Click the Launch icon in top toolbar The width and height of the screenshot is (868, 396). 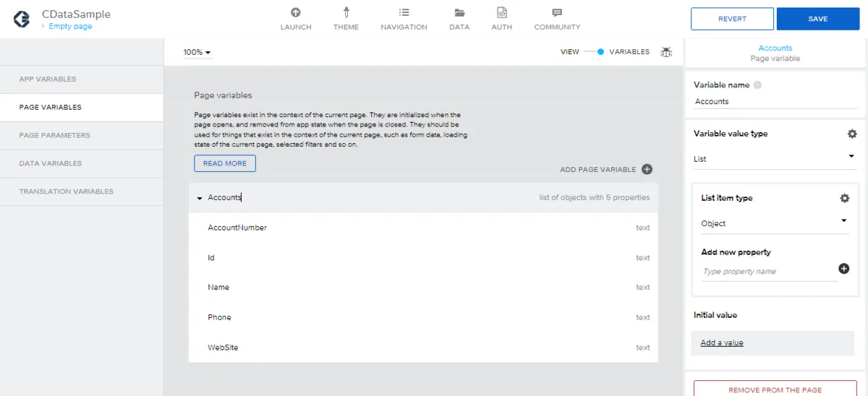[295, 13]
